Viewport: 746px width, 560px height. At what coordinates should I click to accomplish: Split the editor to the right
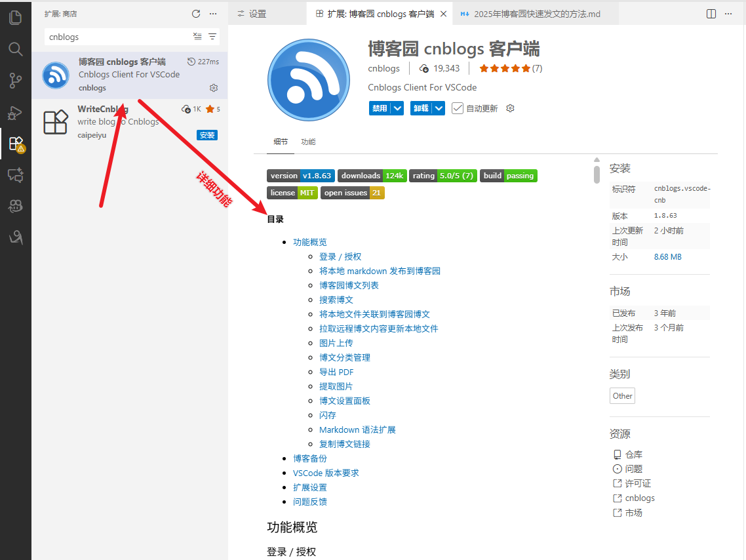[x=711, y=14]
